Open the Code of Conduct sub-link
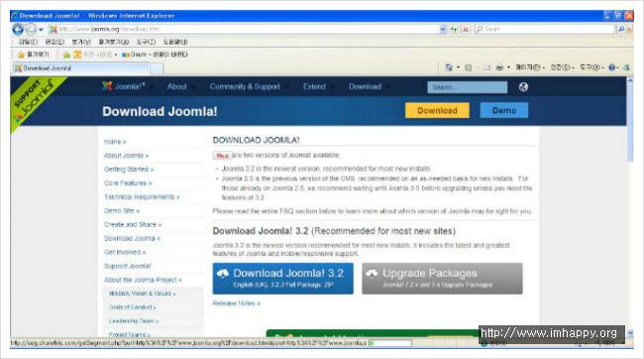The width and height of the screenshot is (644, 359). tap(132, 307)
